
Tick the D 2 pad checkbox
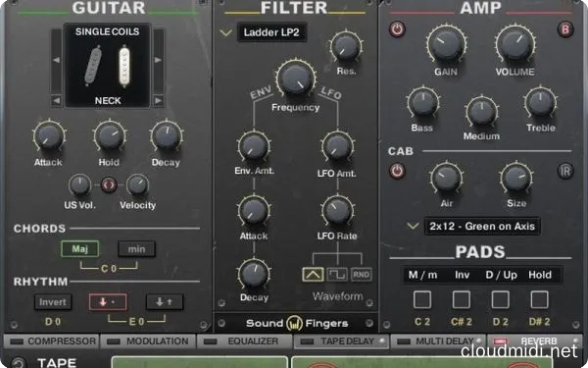500,299
